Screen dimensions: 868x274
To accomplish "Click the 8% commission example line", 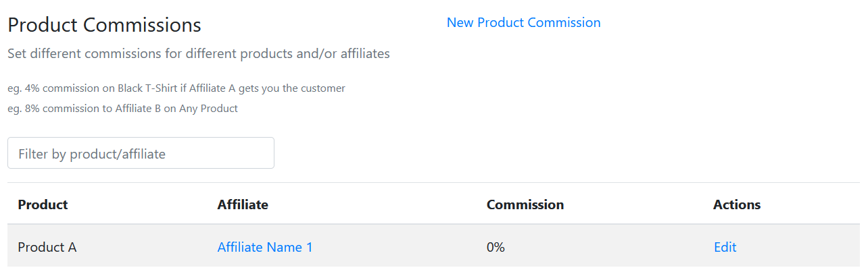I will (122, 108).
